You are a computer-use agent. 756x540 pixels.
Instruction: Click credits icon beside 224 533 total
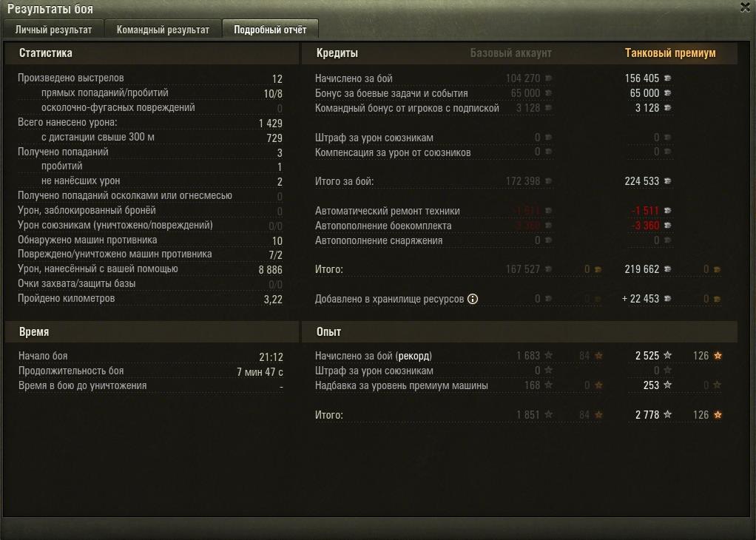point(668,181)
